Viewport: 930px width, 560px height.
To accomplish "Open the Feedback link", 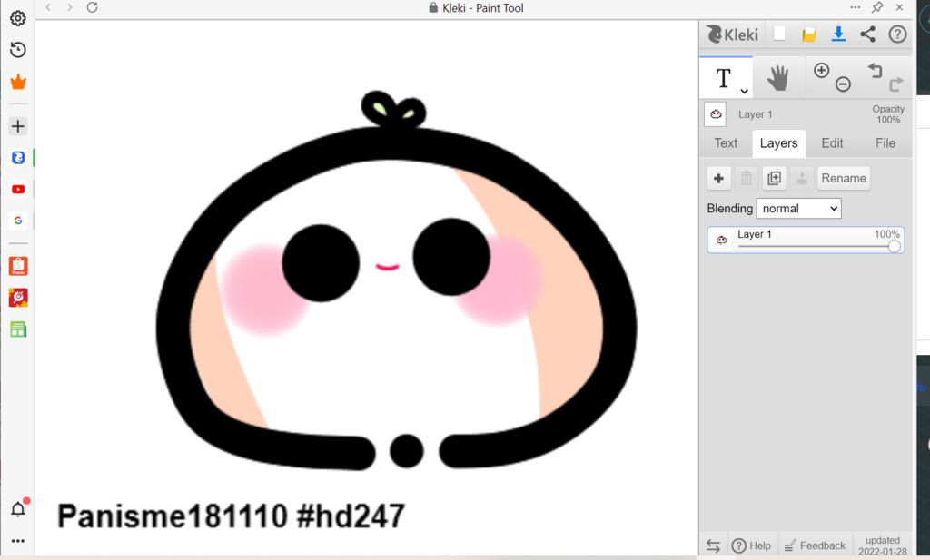I will click(x=815, y=545).
